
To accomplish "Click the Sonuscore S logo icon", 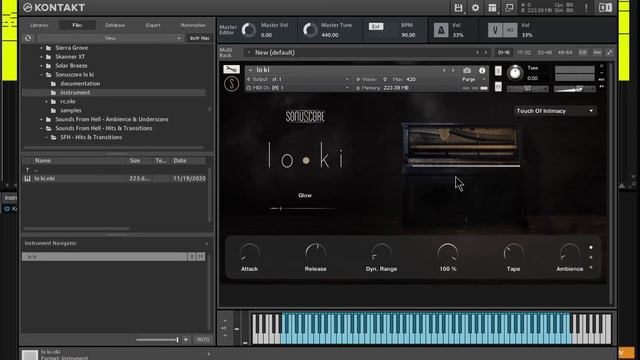I will tap(231, 84).
